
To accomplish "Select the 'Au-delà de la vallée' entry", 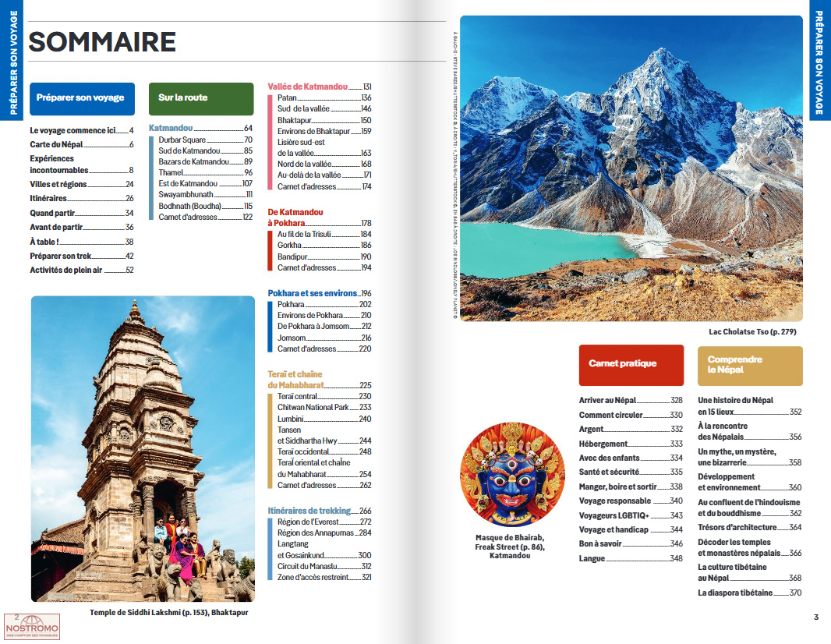I will [x=324, y=175].
